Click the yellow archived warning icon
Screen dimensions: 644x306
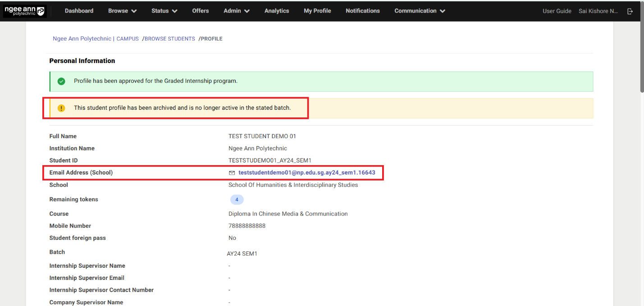coord(61,108)
